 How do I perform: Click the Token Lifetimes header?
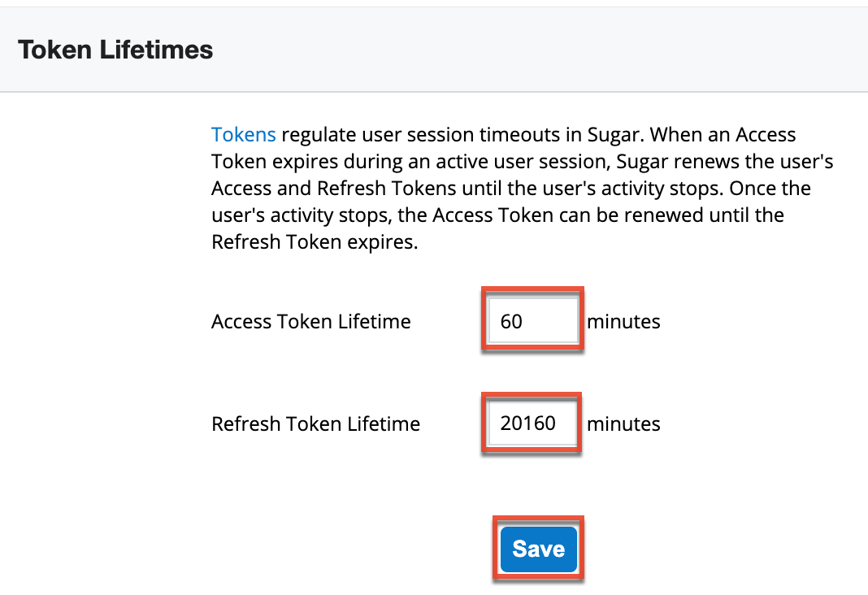click(x=115, y=50)
